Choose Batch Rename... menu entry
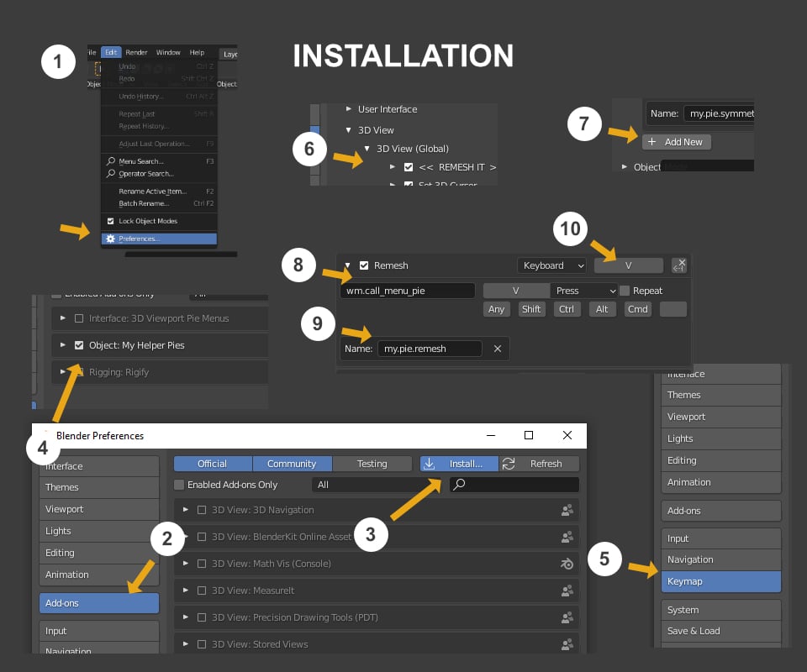 click(159, 203)
